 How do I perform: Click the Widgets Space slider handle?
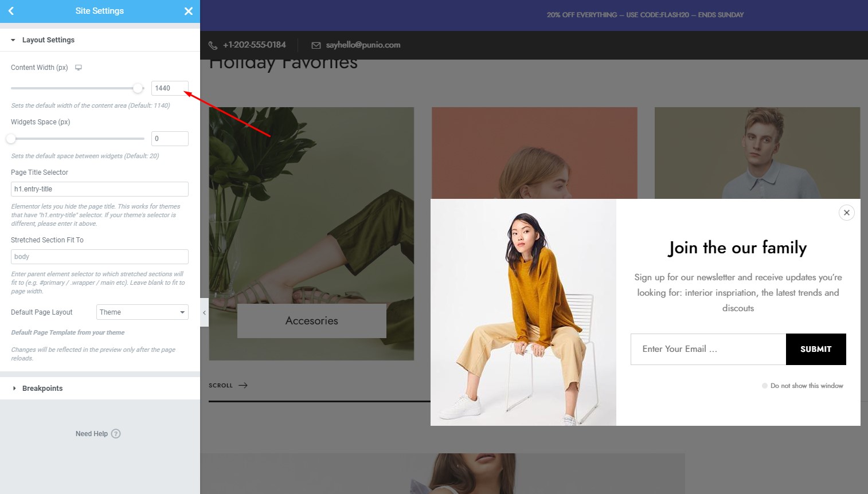11,139
